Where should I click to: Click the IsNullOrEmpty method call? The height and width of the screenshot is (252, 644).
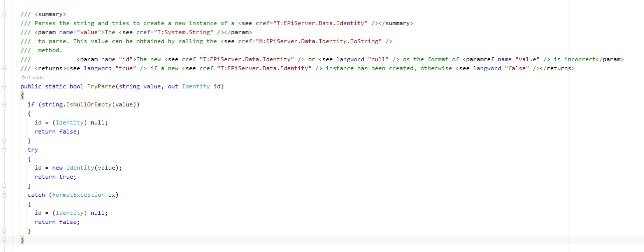87,104
